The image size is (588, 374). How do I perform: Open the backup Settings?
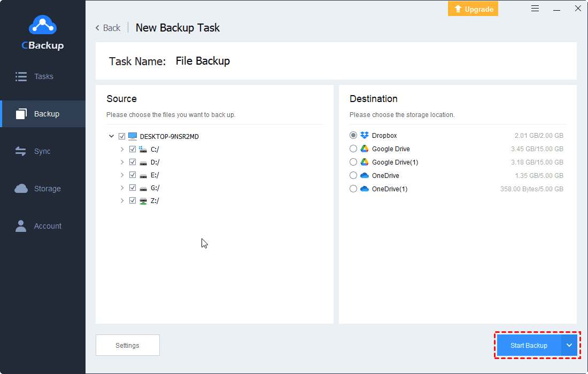[x=127, y=345]
